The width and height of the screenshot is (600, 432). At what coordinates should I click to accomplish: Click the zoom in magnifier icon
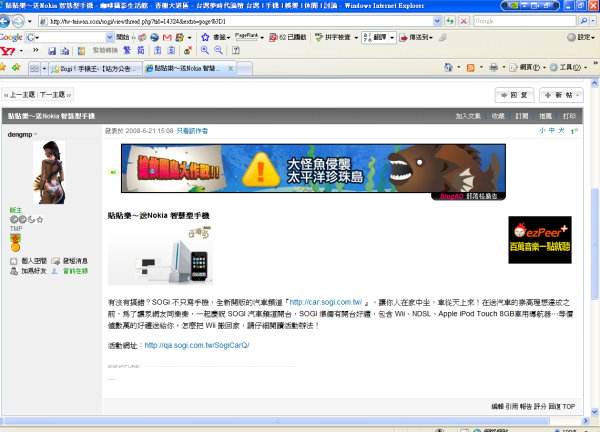coord(205,50)
